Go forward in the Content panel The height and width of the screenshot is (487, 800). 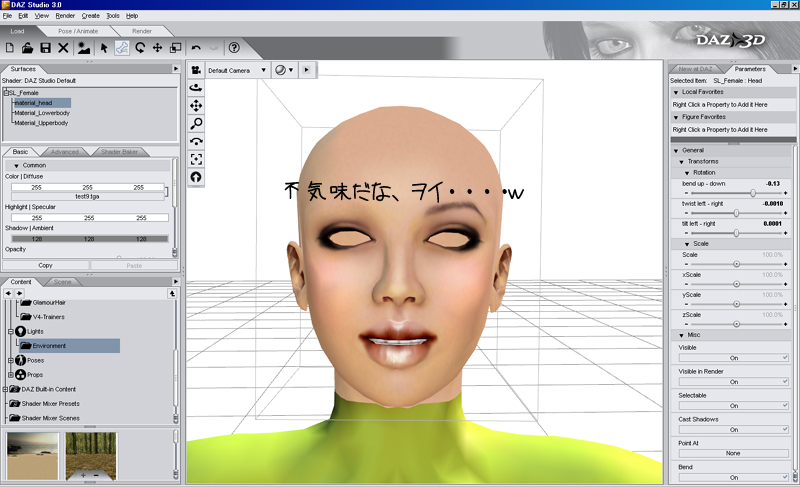(19, 293)
